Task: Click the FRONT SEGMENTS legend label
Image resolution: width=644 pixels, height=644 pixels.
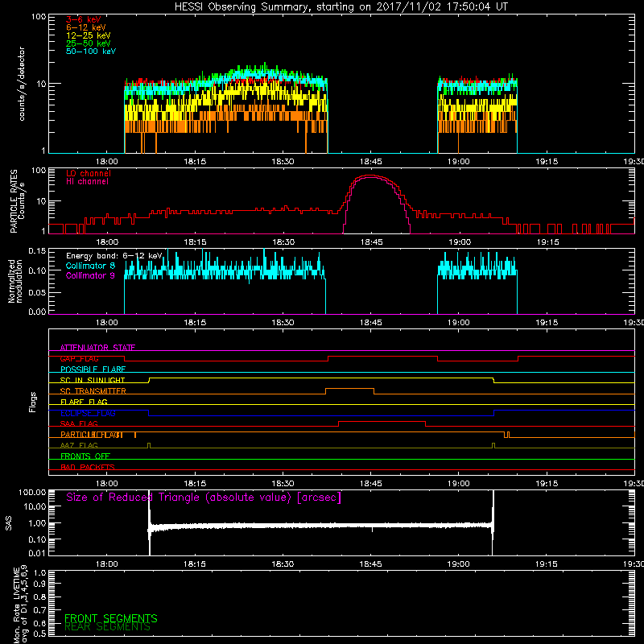Action: tap(111, 618)
